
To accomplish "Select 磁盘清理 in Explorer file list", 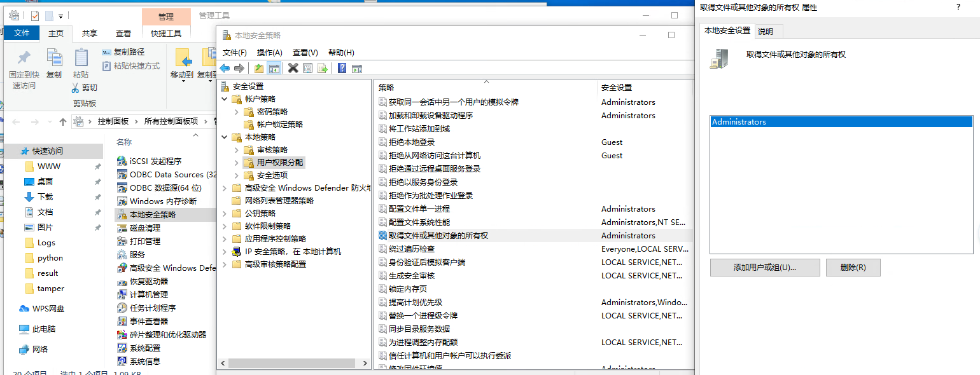I will (139, 228).
